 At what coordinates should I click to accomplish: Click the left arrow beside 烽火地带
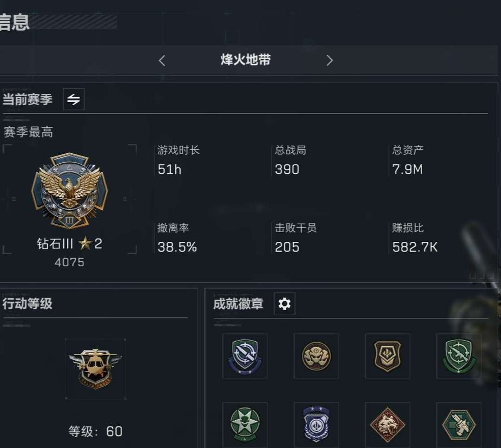coord(162,60)
